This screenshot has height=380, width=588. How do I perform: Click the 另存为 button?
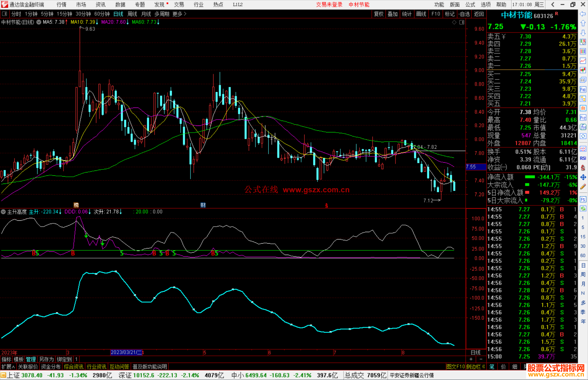pyautogui.click(x=47, y=359)
